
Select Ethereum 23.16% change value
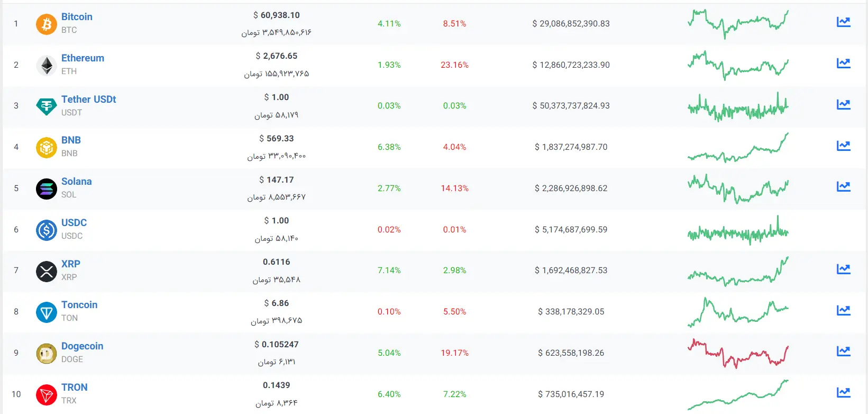point(455,65)
